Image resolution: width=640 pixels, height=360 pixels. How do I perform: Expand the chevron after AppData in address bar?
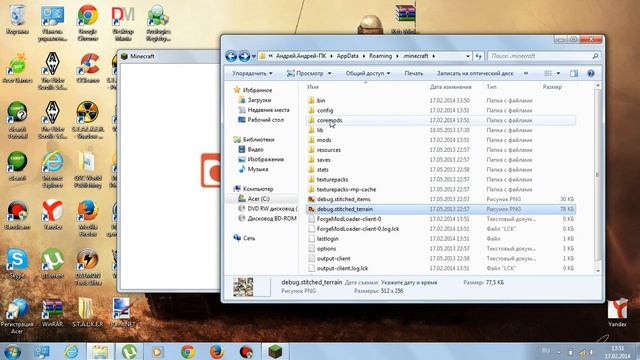(x=364, y=56)
